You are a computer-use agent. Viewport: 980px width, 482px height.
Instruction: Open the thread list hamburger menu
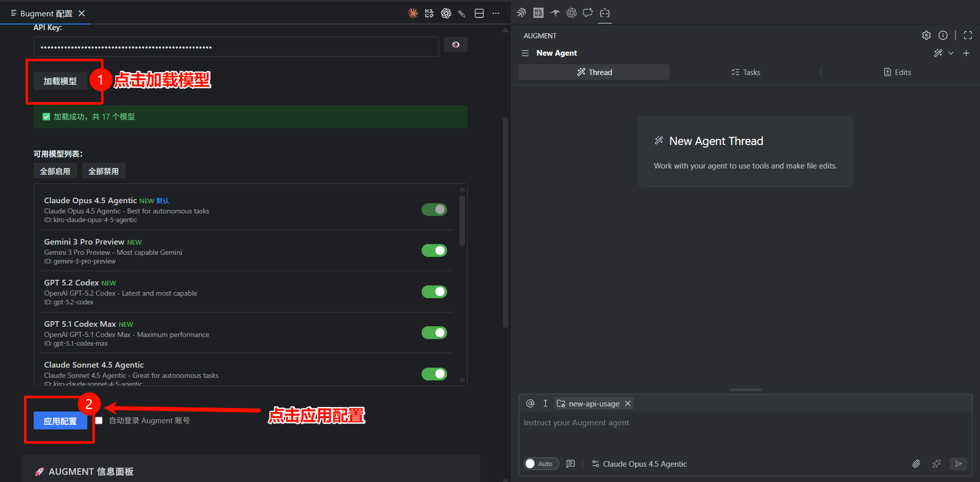click(525, 53)
